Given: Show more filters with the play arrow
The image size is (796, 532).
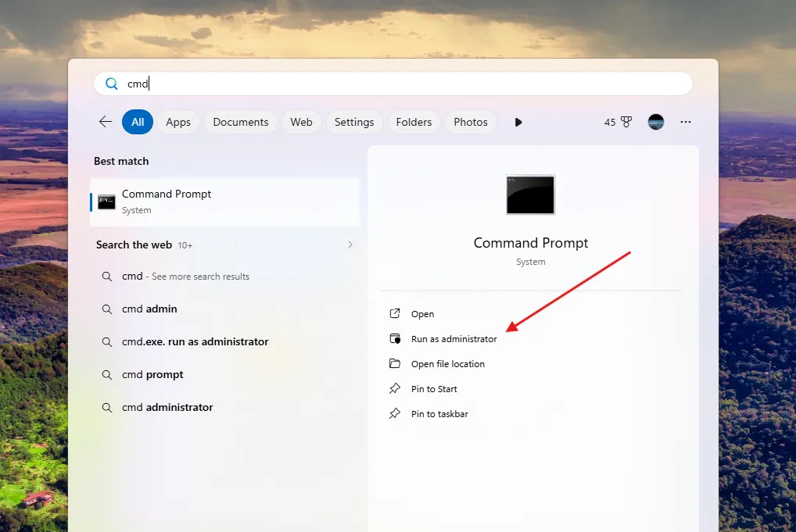Looking at the screenshot, I should coord(518,122).
